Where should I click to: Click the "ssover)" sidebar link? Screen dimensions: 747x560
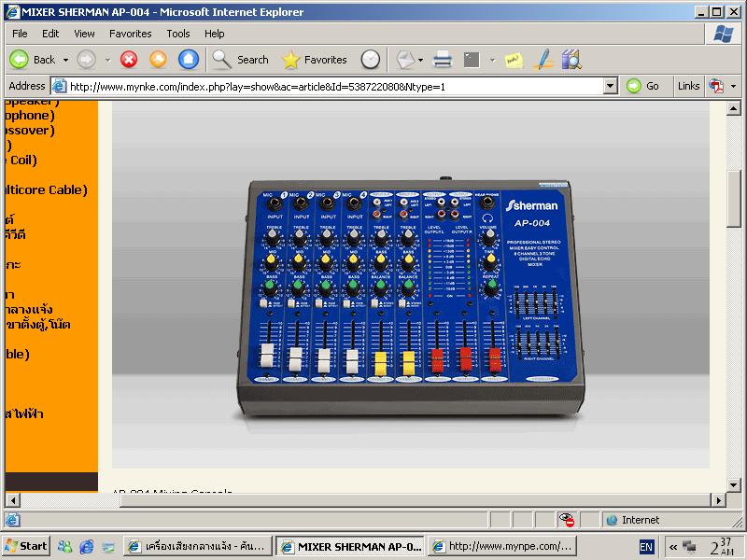[30, 131]
